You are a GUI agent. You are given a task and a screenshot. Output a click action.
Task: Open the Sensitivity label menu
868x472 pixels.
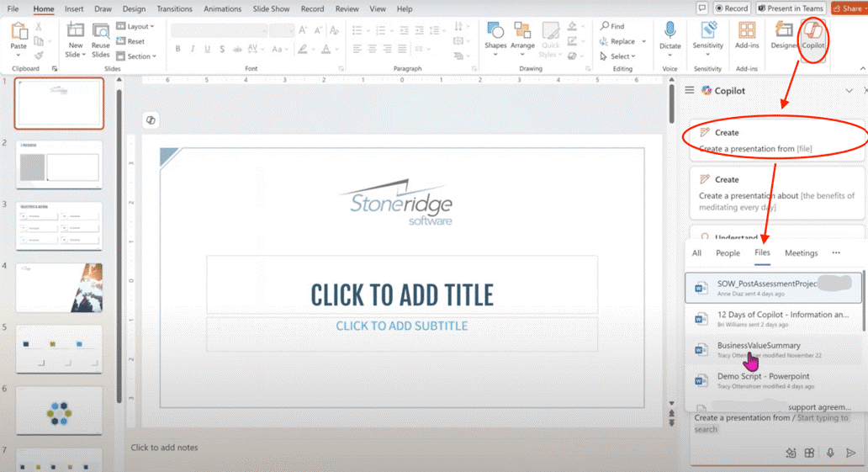[x=708, y=38]
